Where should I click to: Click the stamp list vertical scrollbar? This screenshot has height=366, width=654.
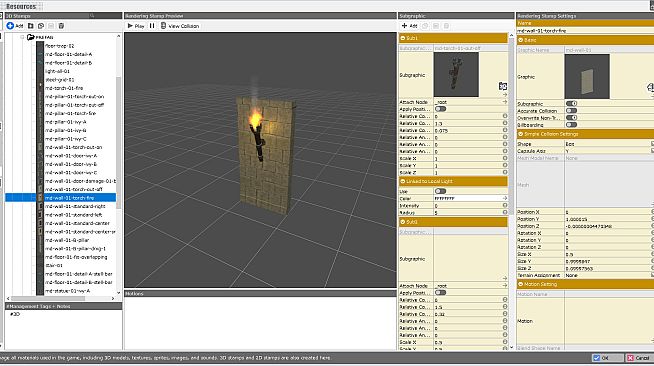point(118,142)
